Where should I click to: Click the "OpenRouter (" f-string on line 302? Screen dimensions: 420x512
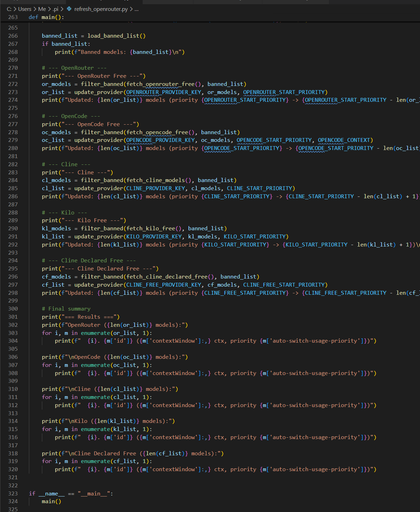coord(87,325)
